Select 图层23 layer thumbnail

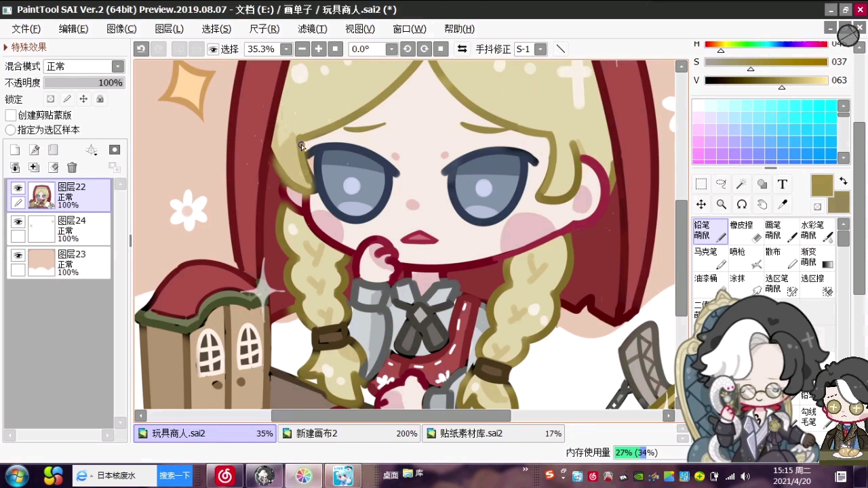point(41,262)
